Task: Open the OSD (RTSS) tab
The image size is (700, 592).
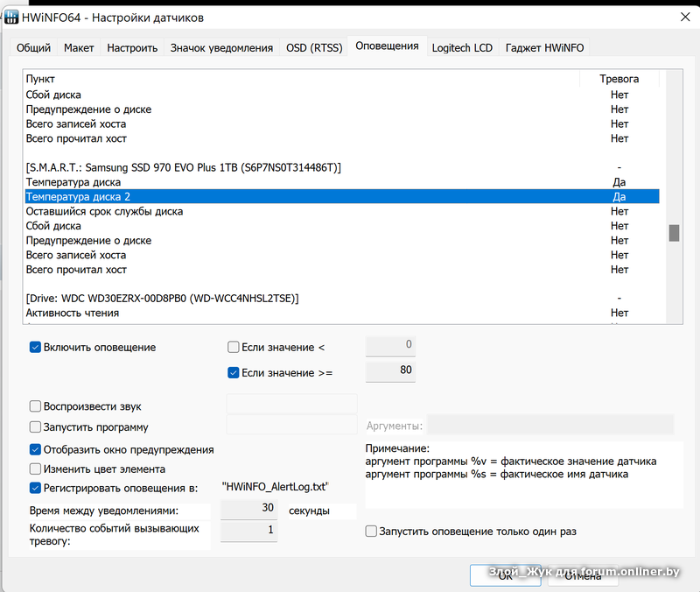Action: click(x=313, y=48)
